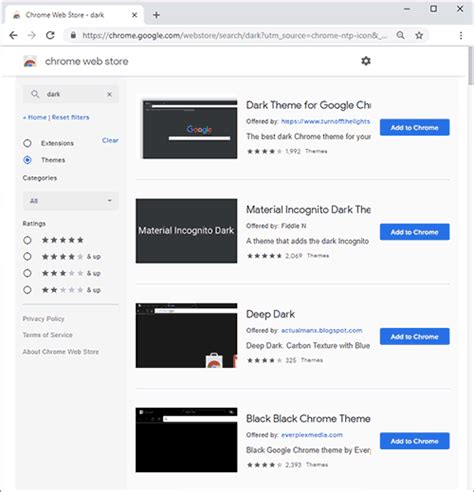Filter by two stars & up rating
The image size is (474, 492).
point(27,290)
